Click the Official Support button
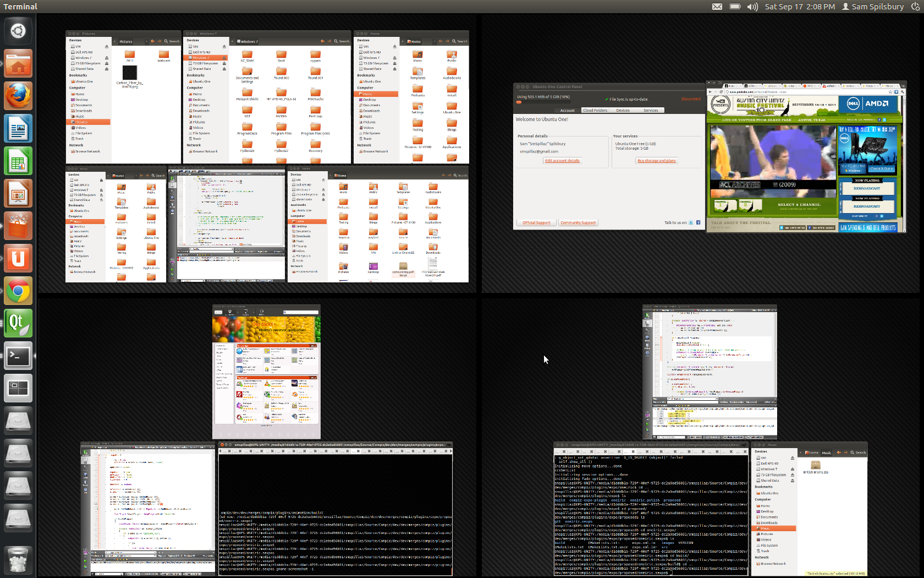 coord(536,223)
